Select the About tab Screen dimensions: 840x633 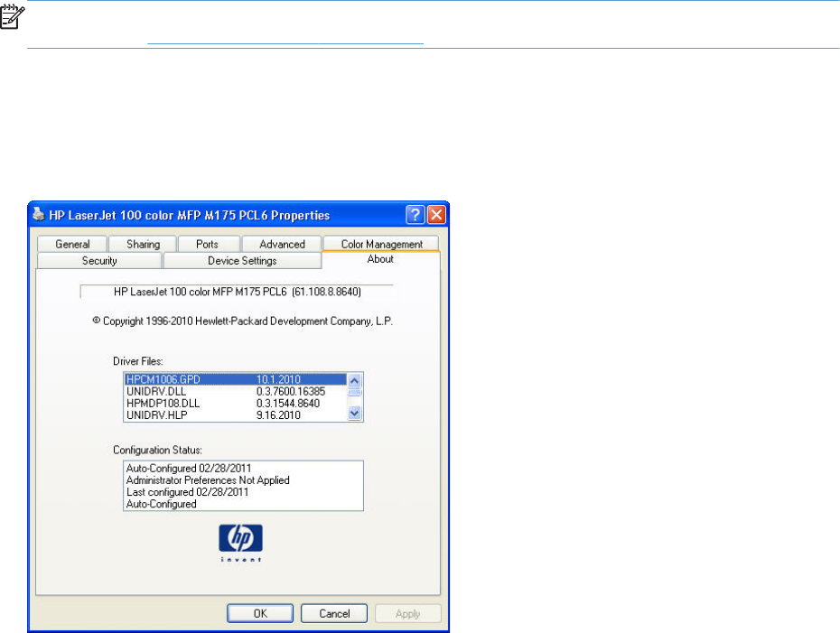click(380, 259)
